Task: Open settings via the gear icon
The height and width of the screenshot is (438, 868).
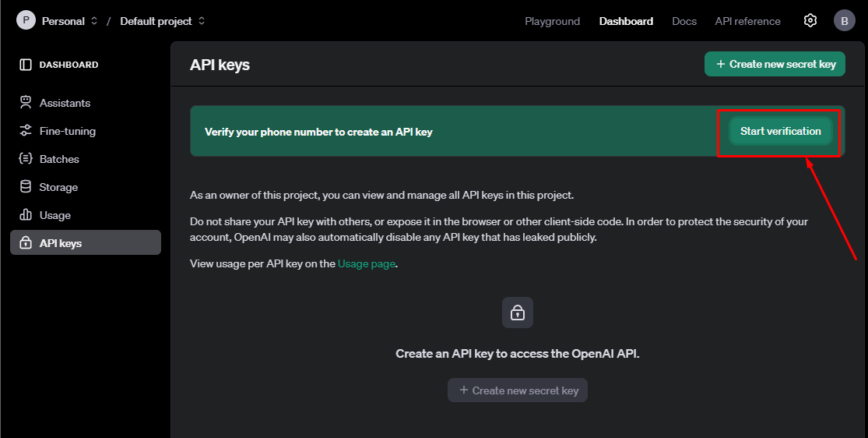Action: [x=810, y=20]
